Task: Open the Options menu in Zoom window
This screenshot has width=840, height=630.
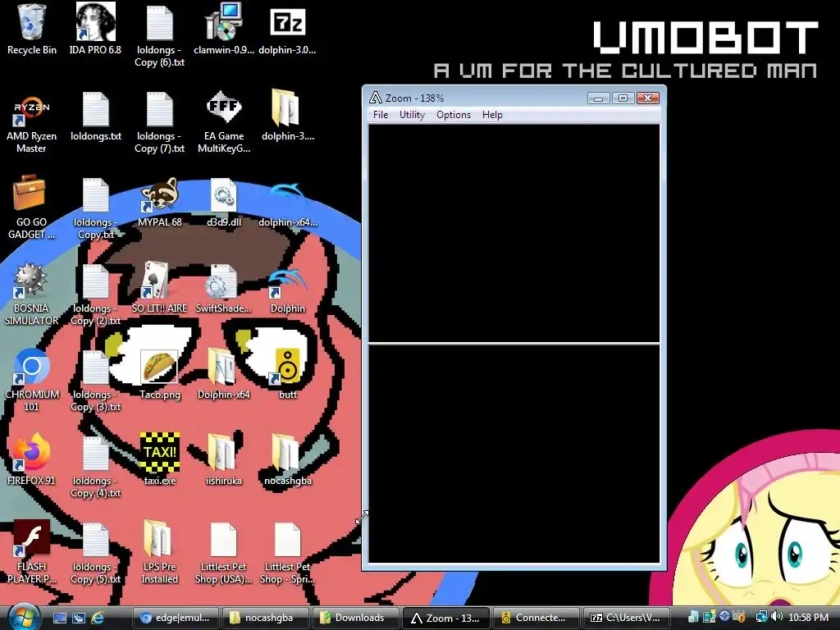Action: [x=453, y=115]
